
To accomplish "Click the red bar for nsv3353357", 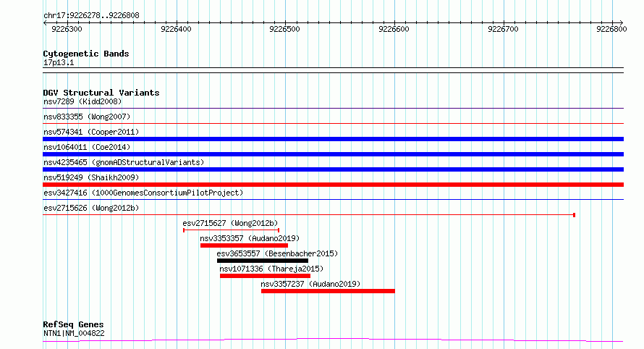I will tap(244, 245).
